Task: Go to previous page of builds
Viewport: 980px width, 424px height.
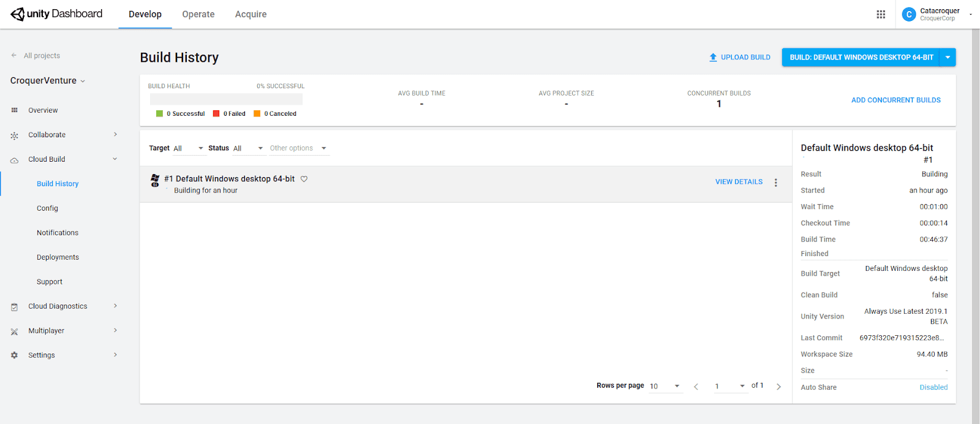Action: pyautogui.click(x=696, y=387)
